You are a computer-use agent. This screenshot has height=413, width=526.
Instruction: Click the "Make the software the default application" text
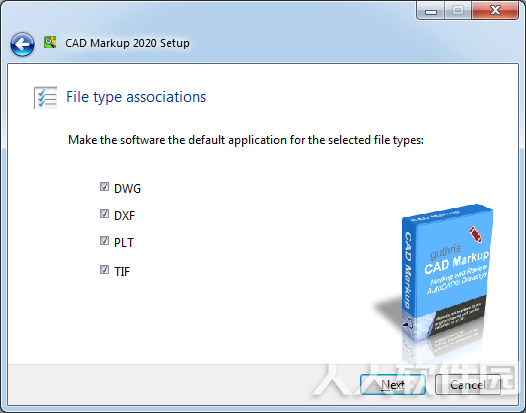[246, 140]
